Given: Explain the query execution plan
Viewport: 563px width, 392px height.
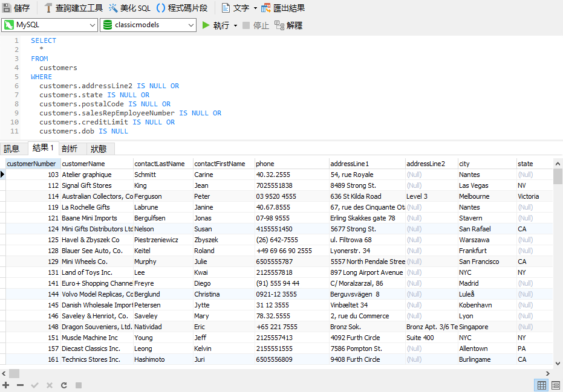Looking at the screenshot, I should [290, 25].
